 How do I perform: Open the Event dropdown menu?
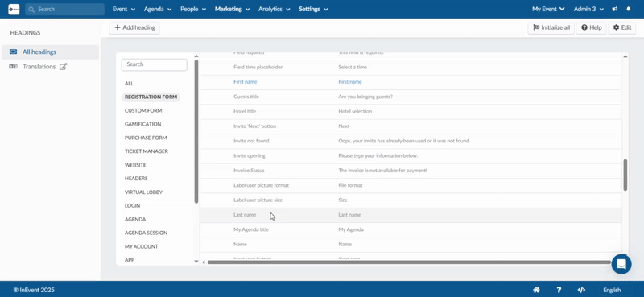coord(124,9)
